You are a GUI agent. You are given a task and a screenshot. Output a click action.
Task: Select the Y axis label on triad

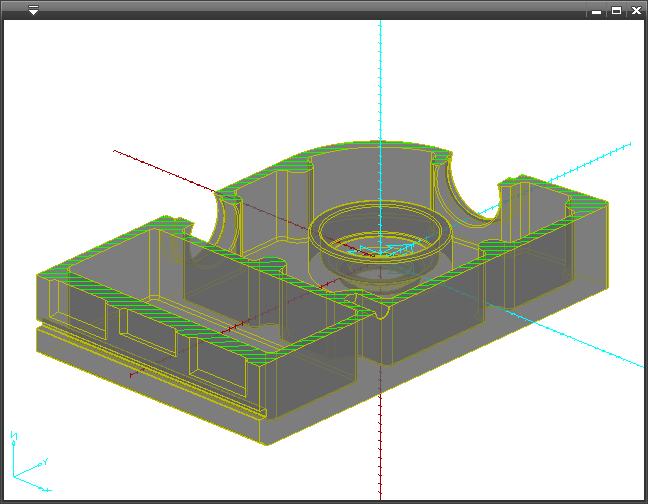pyautogui.click(x=46, y=461)
